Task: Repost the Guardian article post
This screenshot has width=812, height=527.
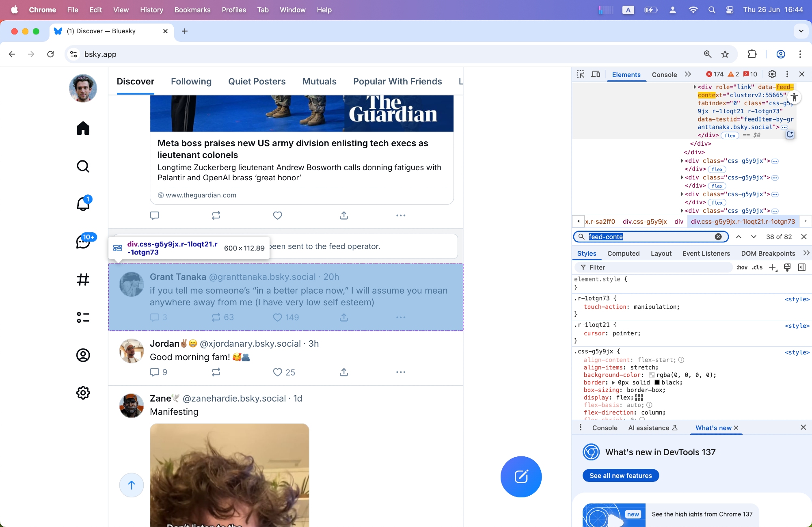Action: point(216,216)
